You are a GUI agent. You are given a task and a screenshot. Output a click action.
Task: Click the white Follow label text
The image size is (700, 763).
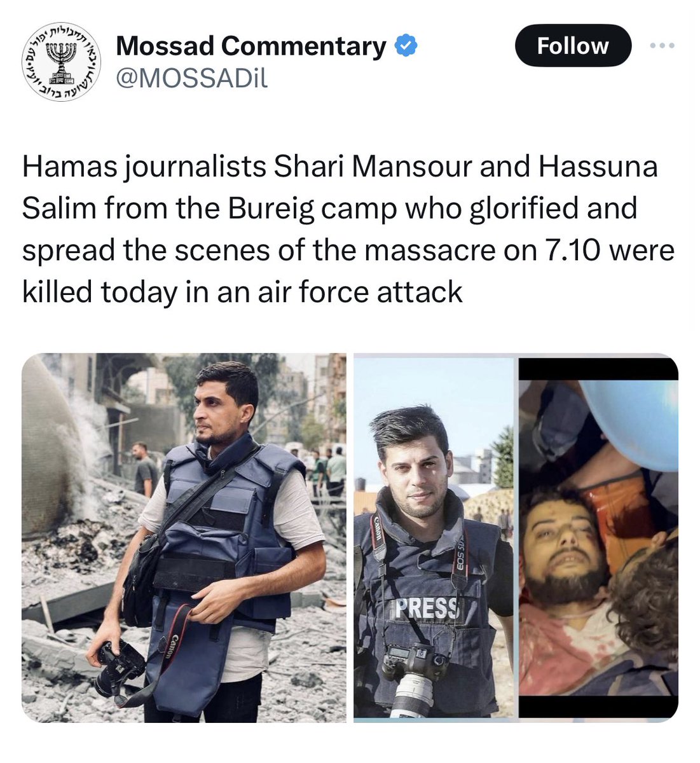(573, 46)
